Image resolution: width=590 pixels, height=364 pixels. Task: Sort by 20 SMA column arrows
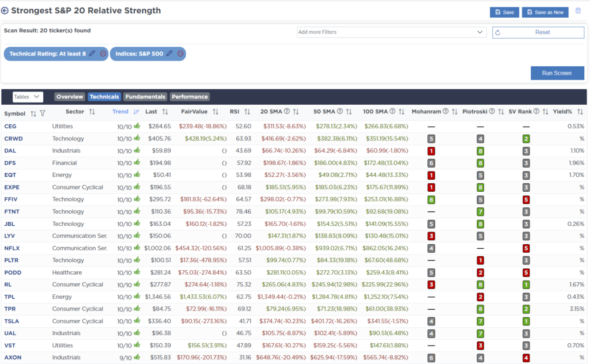tap(296, 112)
